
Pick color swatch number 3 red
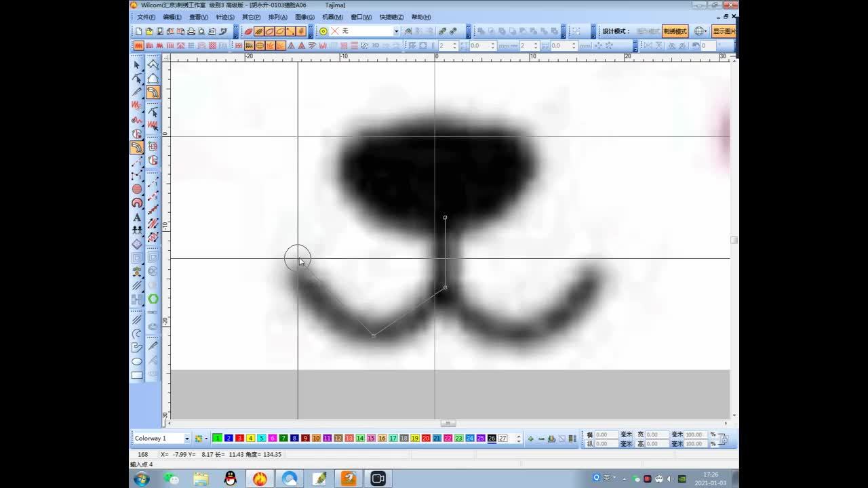pos(239,439)
